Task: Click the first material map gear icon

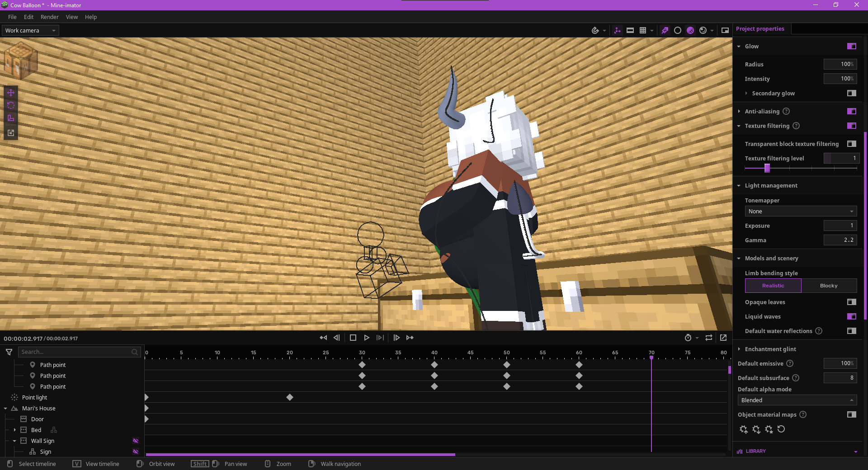Action: coord(744,429)
